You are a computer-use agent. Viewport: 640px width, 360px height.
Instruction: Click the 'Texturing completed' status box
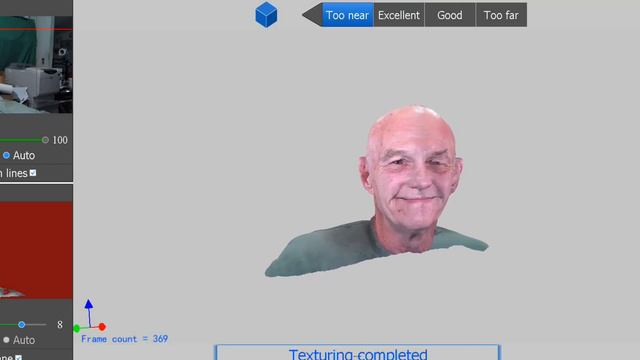tap(358, 353)
